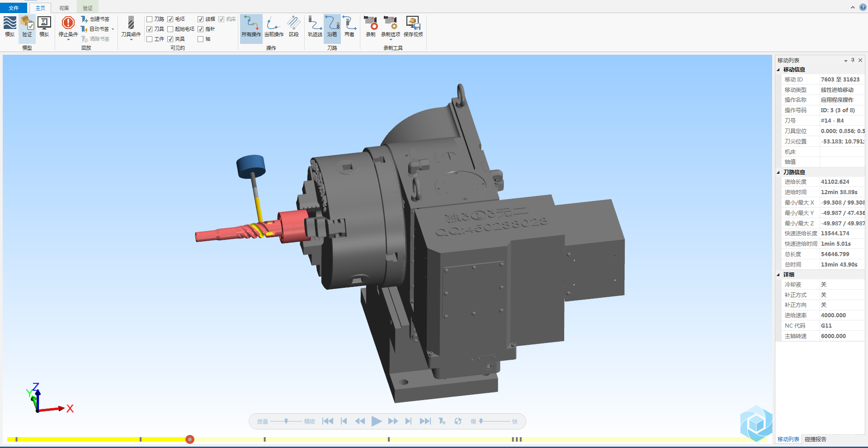Add a bookmark from the playback bar

(x=442, y=421)
